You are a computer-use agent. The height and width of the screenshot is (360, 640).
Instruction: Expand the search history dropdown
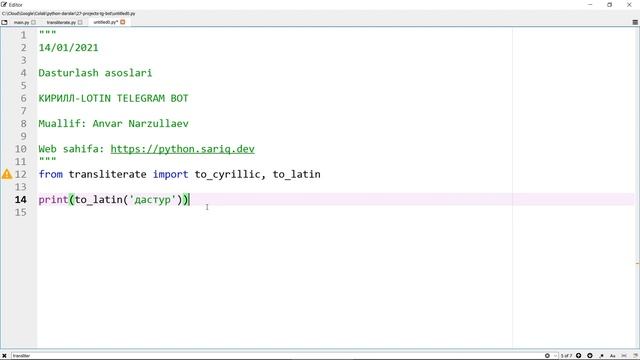coord(555,356)
